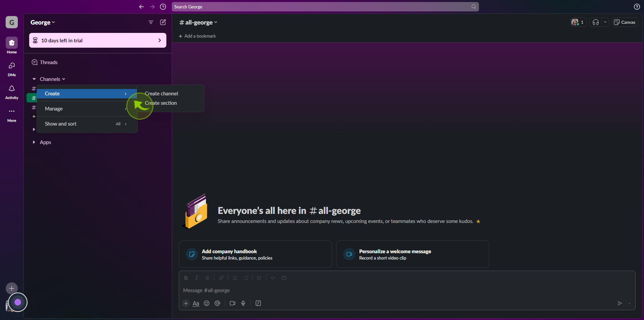The width and height of the screenshot is (644, 320).
Task: Insert an ordered list
Action: [x=235, y=278]
